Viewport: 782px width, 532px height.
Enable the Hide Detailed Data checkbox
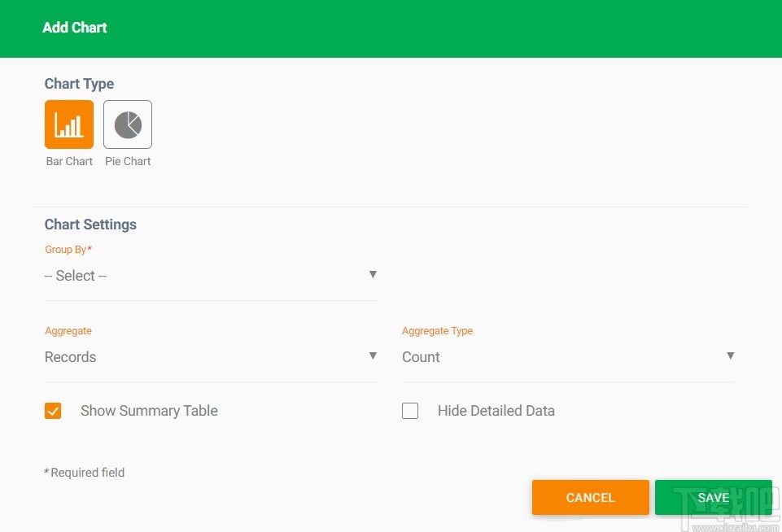tap(410, 411)
